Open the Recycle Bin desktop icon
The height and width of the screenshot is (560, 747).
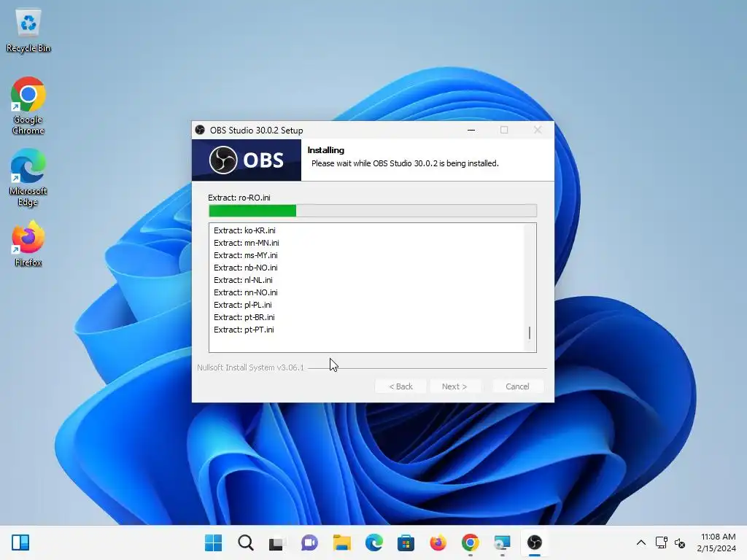(28, 31)
